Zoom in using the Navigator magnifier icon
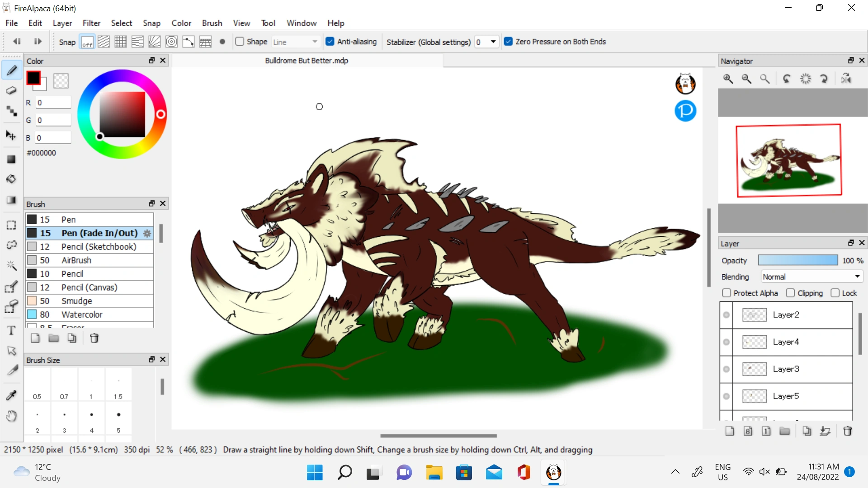868x488 pixels. [728, 79]
